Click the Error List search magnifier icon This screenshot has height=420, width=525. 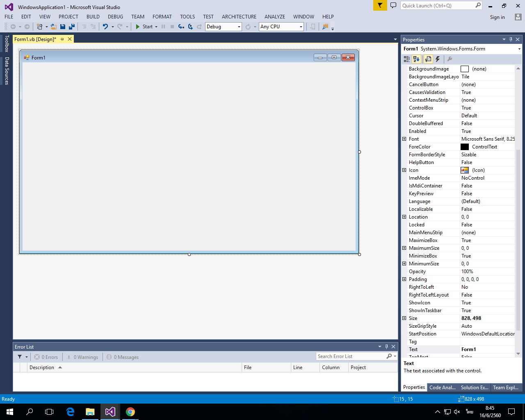pos(389,356)
